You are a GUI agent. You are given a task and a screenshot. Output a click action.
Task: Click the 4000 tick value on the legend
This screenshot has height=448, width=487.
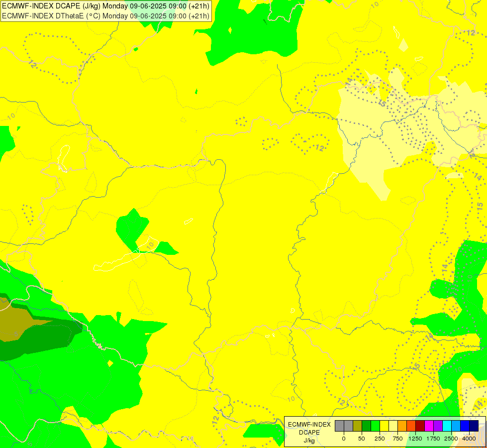(469, 439)
